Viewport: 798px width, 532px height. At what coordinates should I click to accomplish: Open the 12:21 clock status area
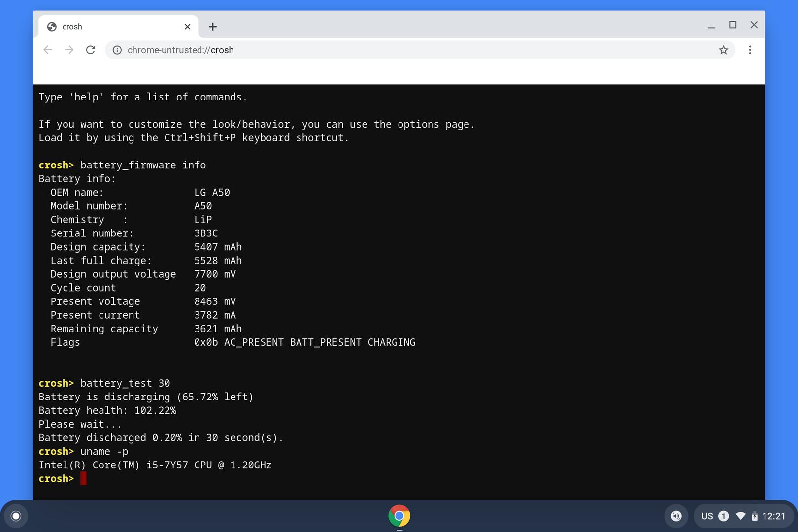pyautogui.click(x=774, y=516)
